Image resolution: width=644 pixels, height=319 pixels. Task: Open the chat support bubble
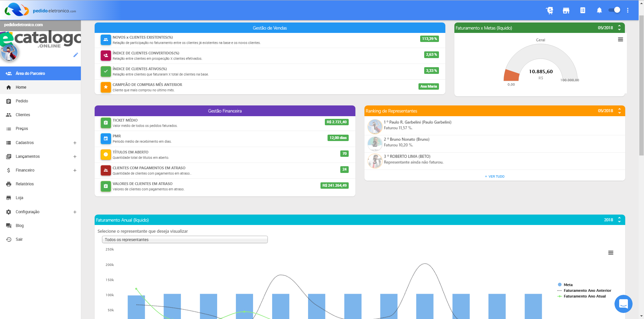623,304
